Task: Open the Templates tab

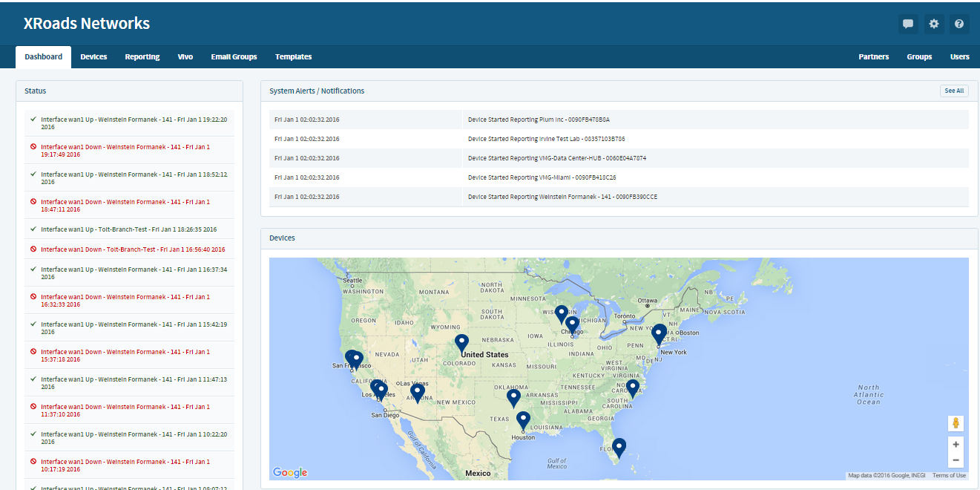Action: pos(294,57)
